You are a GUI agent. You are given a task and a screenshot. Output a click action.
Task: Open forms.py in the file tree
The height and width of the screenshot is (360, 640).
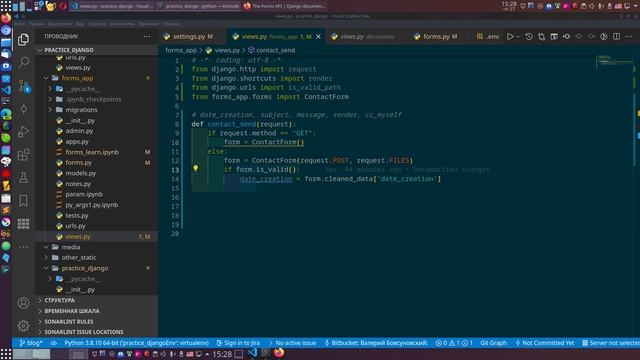[x=96, y=162]
